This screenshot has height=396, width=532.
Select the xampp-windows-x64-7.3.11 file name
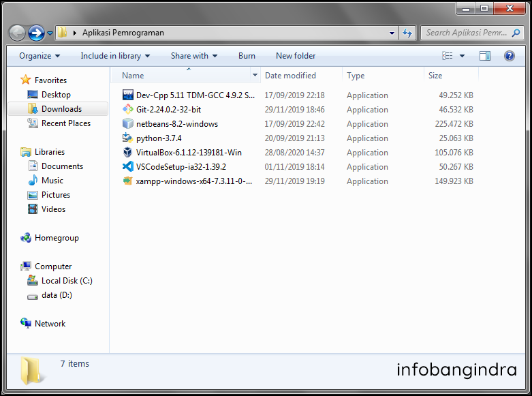[193, 181]
